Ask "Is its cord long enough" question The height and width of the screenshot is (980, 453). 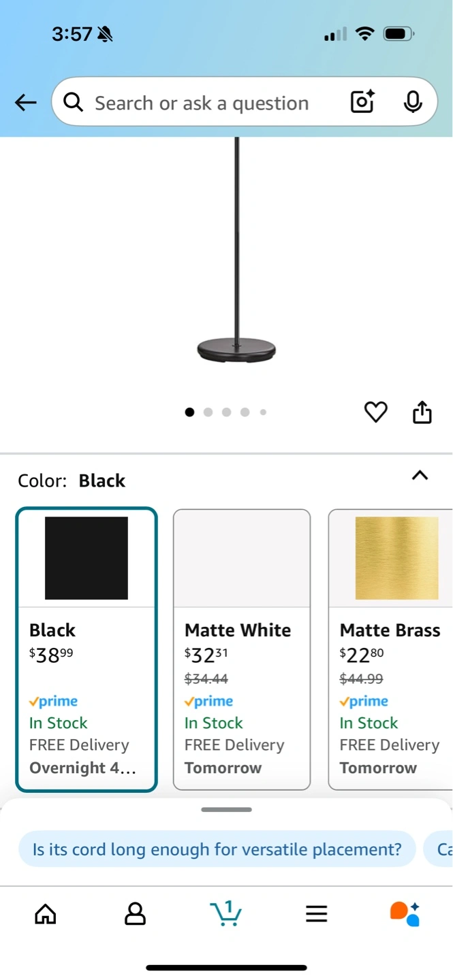tap(217, 849)
